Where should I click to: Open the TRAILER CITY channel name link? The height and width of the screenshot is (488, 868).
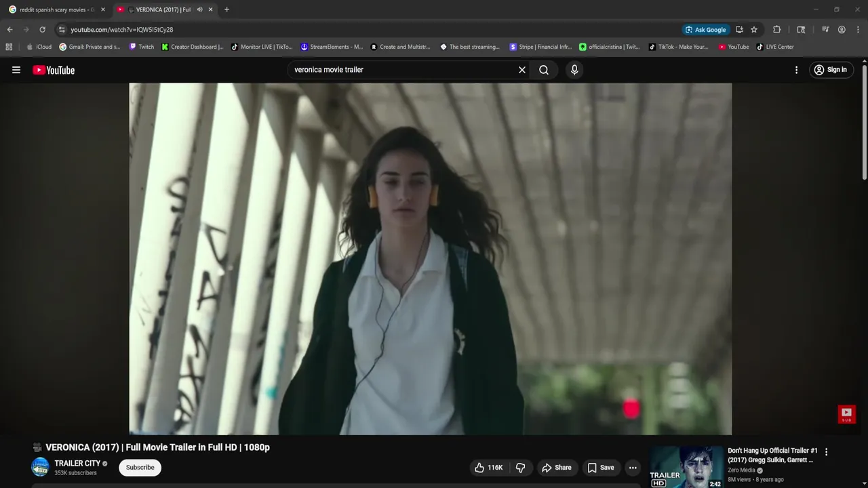click(x=77, y=464)
